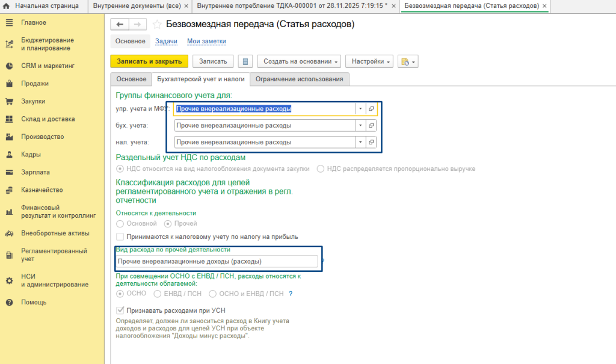This screenshot has height=364, width=616.
Task: Toggle Признавать расходами при УСН checkbox
Action: tap(120, 310)
